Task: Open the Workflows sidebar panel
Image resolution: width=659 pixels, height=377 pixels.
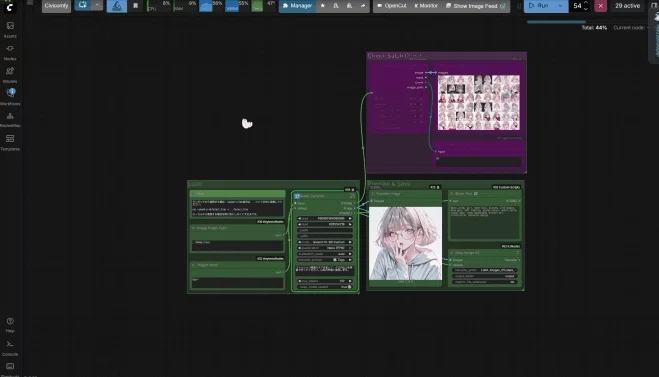Action: [x=10, y=97]
